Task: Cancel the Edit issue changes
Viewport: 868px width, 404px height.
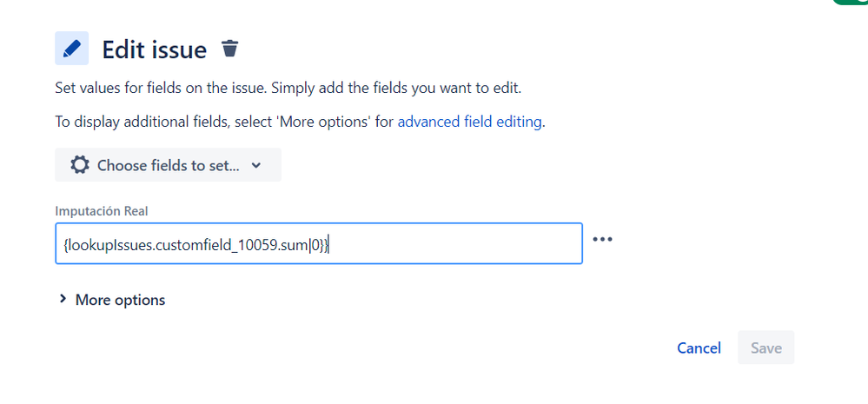Action: click(699, 348)
